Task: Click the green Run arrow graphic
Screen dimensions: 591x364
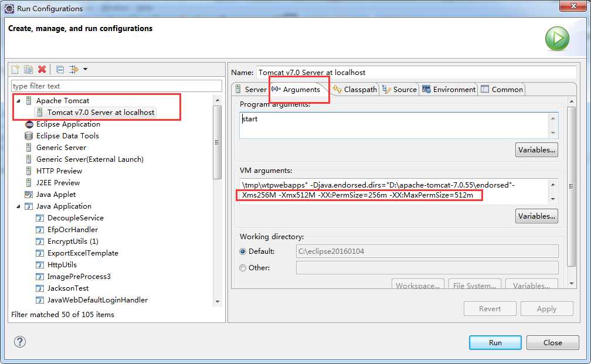Action: click(557, 39)
